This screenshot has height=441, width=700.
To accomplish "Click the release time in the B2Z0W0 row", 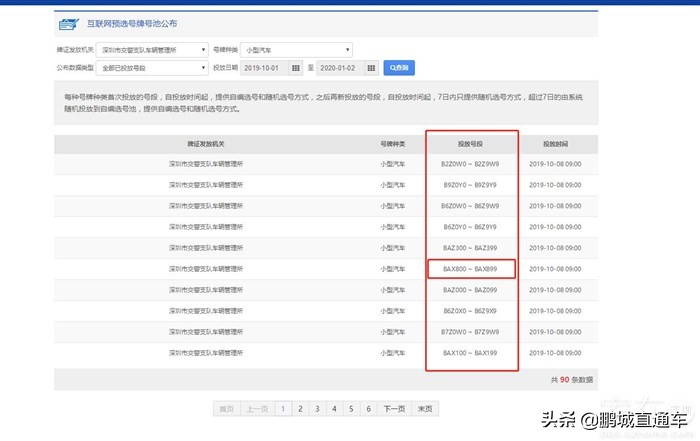I will [555, 164].
